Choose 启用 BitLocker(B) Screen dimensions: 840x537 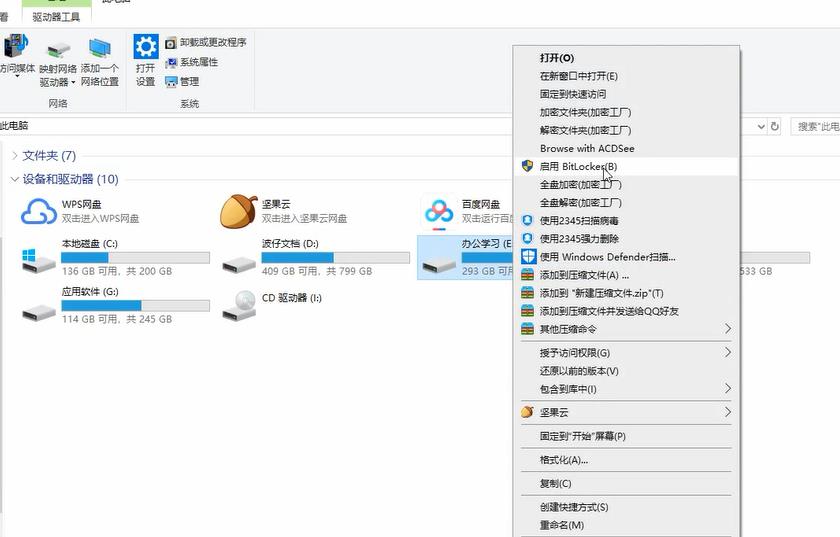point(627,166)
